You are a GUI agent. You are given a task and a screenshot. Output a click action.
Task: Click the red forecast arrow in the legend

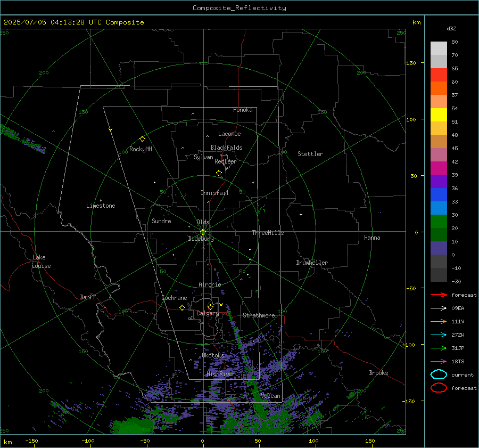pos(439,295)
